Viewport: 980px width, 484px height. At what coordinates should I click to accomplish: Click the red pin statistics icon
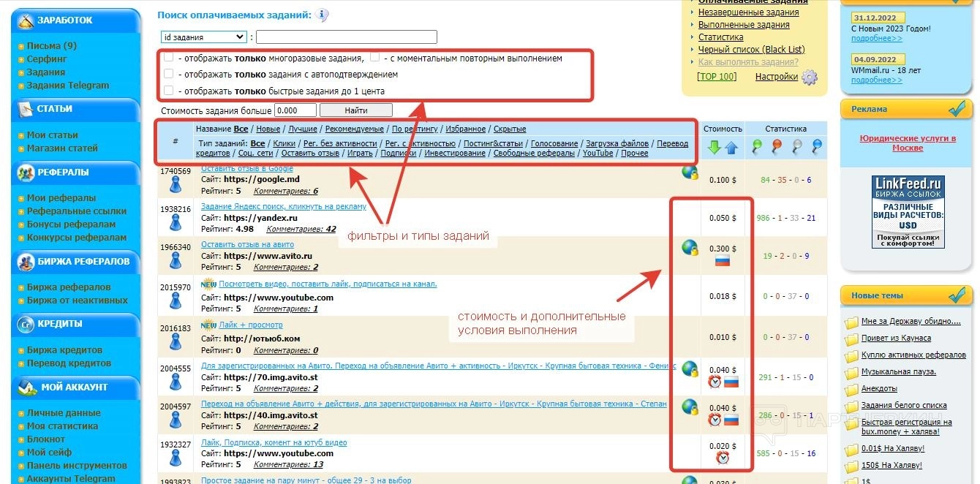pyautogui.click(x=777, y=147)
